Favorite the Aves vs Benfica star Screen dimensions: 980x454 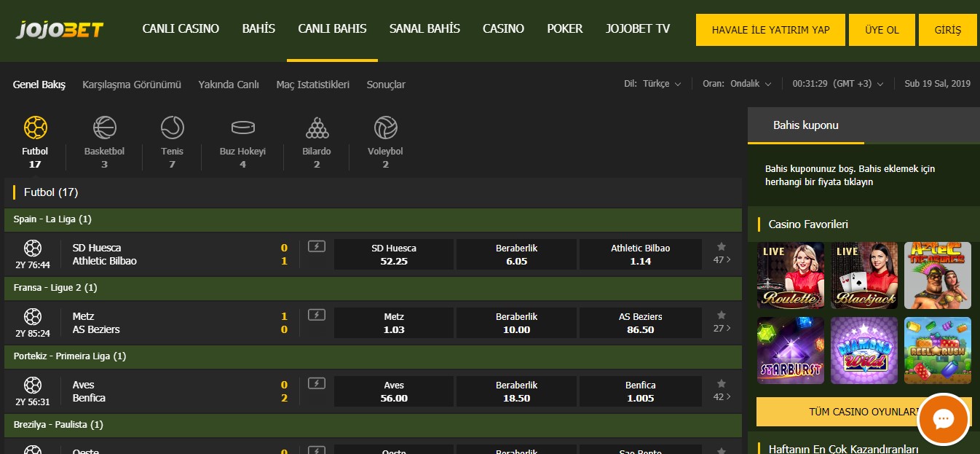(x=722, y=383)
